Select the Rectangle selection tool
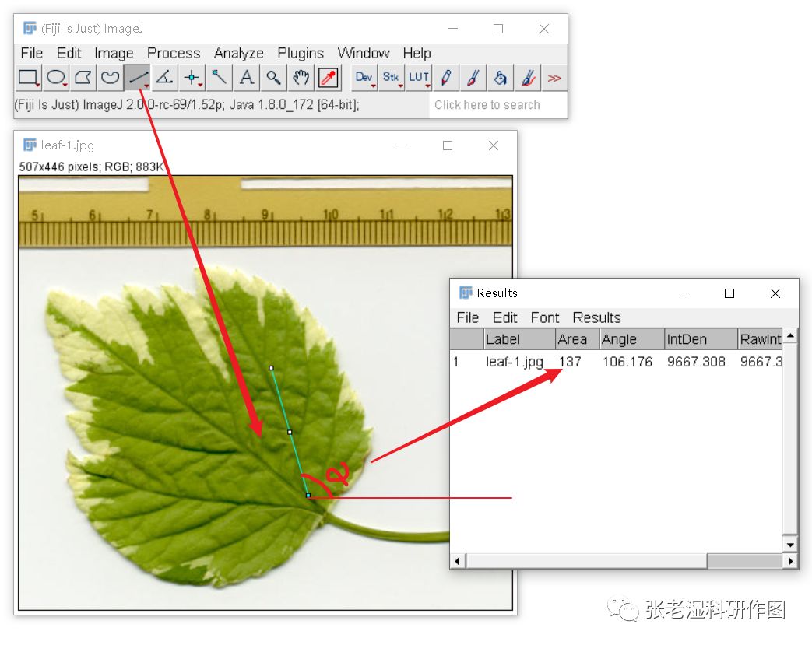This screenshot has width=812, height=645. 29,78
